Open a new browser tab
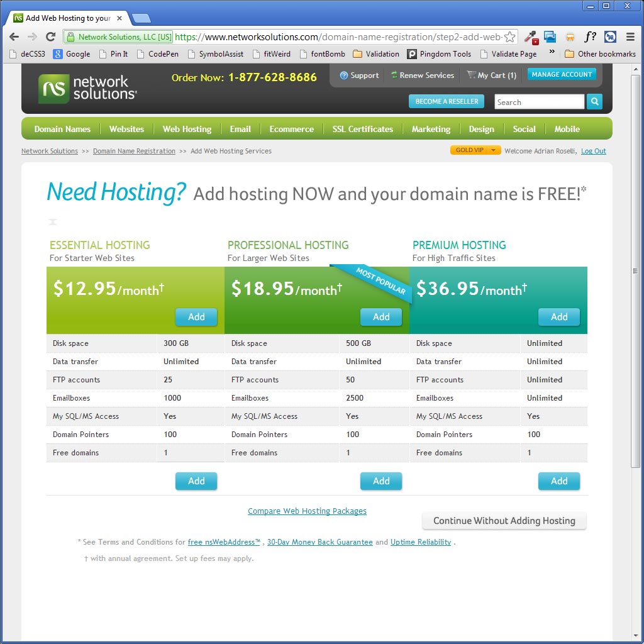The image size is (644, 644). click(142, 18)
